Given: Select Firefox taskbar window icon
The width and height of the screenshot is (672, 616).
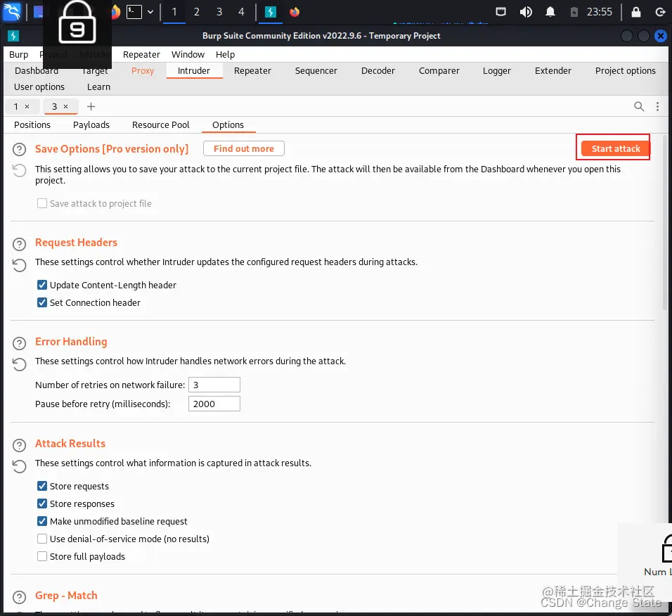Looking at the screenshot, I should (x=295, y=12).
